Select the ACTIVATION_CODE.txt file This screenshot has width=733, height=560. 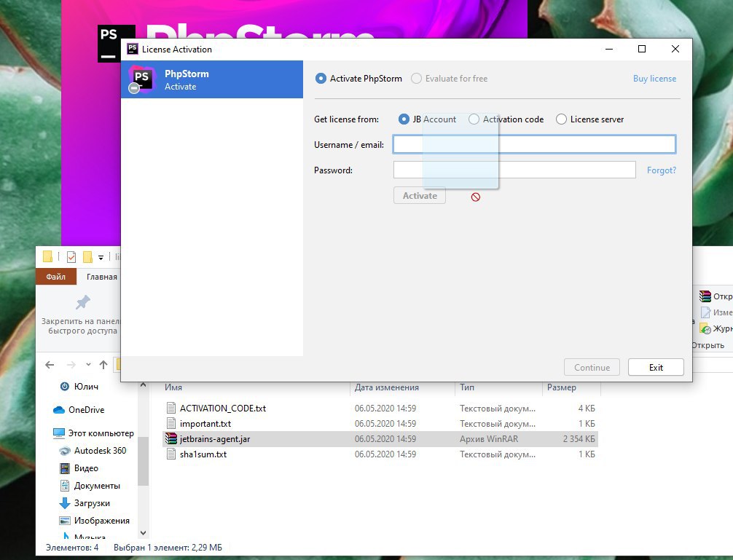pyautogui.click(x=380, y=409)
